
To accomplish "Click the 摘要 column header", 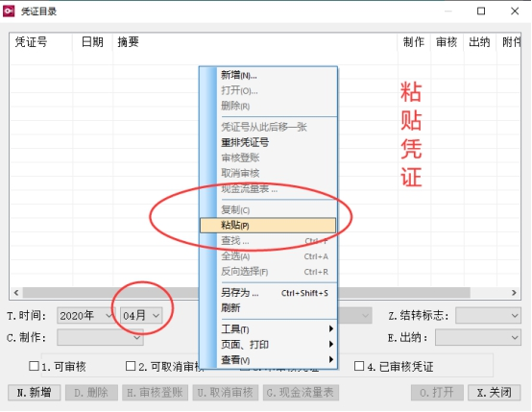I will [129, 42].
